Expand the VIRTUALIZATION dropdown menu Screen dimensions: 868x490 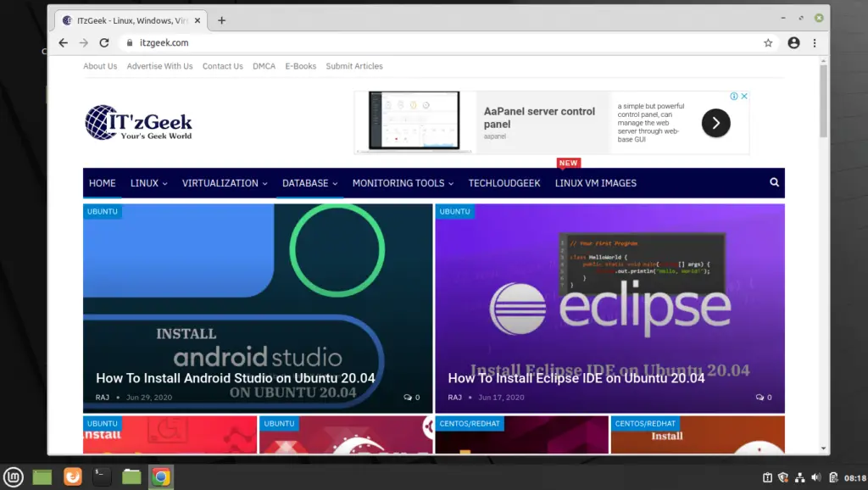[225, 183]
